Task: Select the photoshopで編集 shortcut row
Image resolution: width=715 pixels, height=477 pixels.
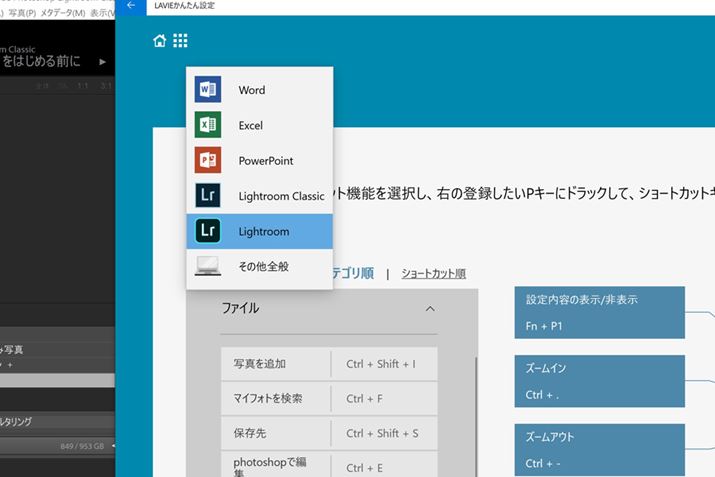Action: (329, 465)
